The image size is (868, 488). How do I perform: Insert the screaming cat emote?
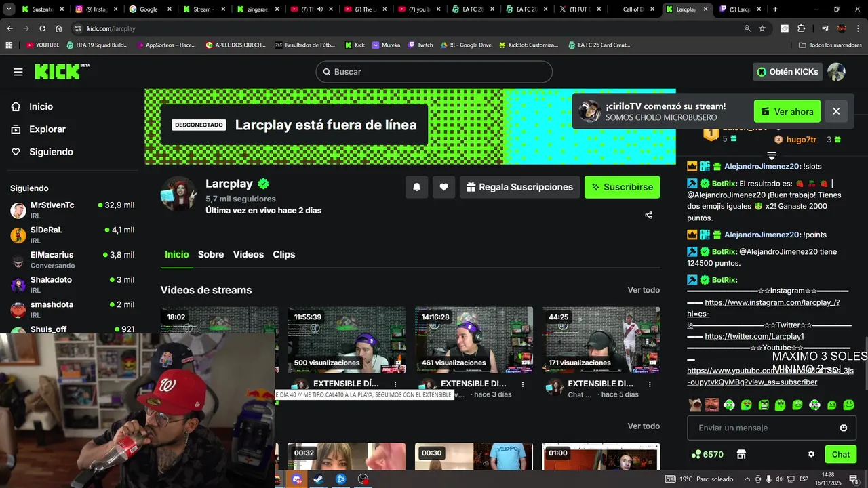coord(695,405)
